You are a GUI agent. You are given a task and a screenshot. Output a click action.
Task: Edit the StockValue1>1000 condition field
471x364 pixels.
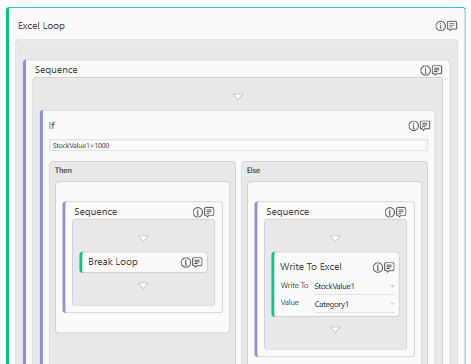238,145
